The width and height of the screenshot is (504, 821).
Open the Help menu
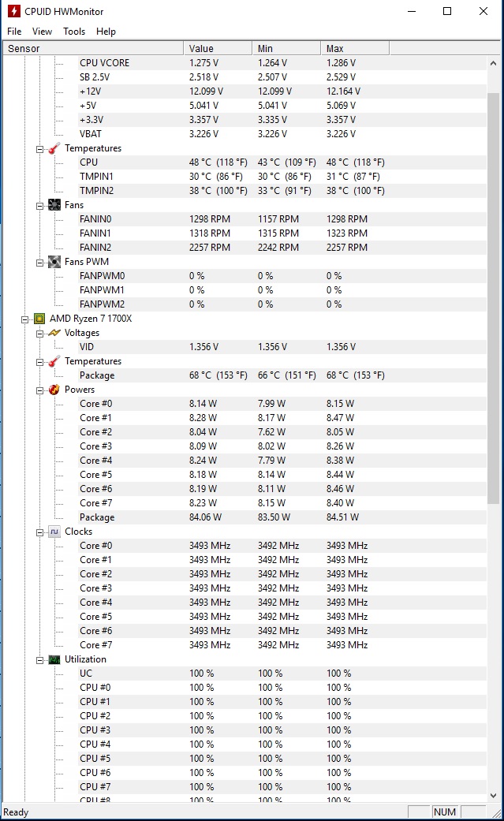click(106, 32)
